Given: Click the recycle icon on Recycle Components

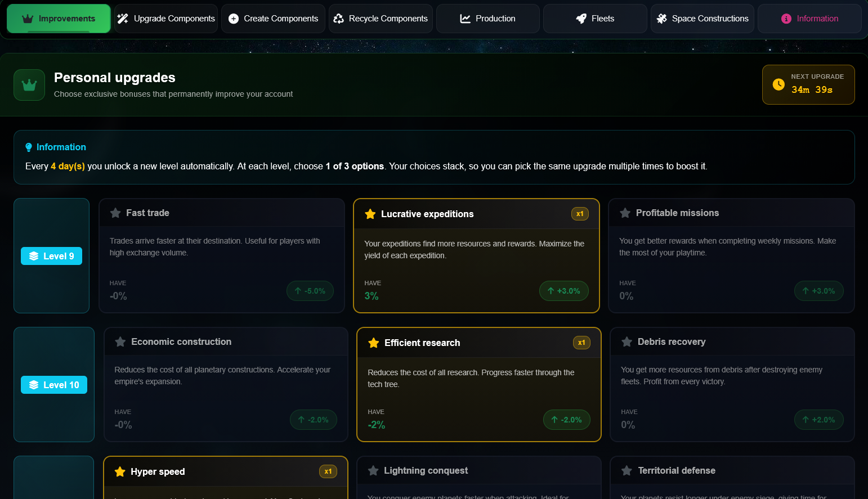Looking at the screenshot, I should [338, 18].
